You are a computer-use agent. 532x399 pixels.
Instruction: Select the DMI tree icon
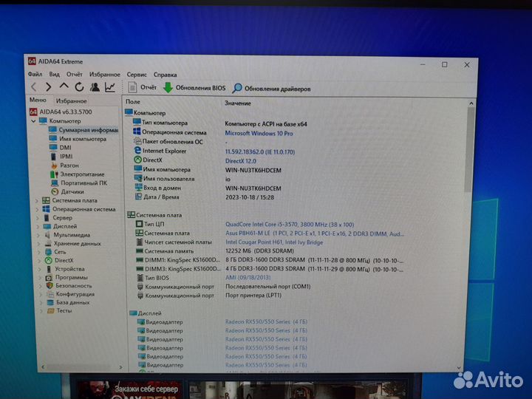tap(53, 148)
